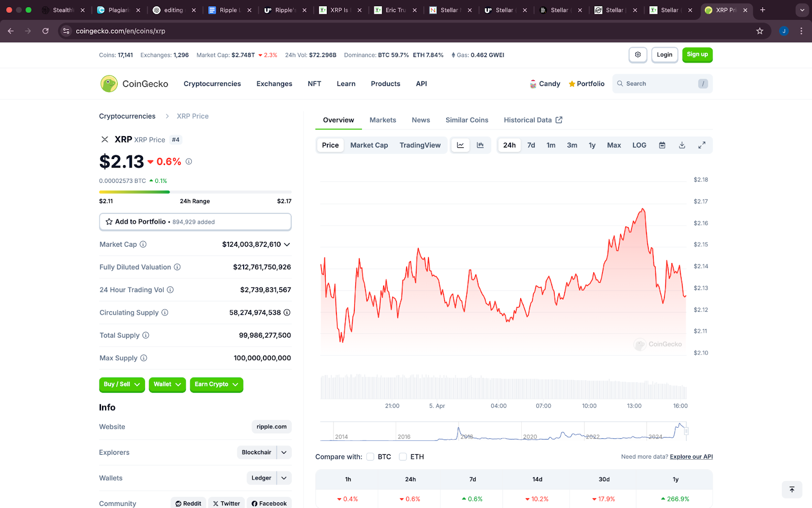Open the calendar date range picker
The image size is (812, 508).
(x=662, y=145)
